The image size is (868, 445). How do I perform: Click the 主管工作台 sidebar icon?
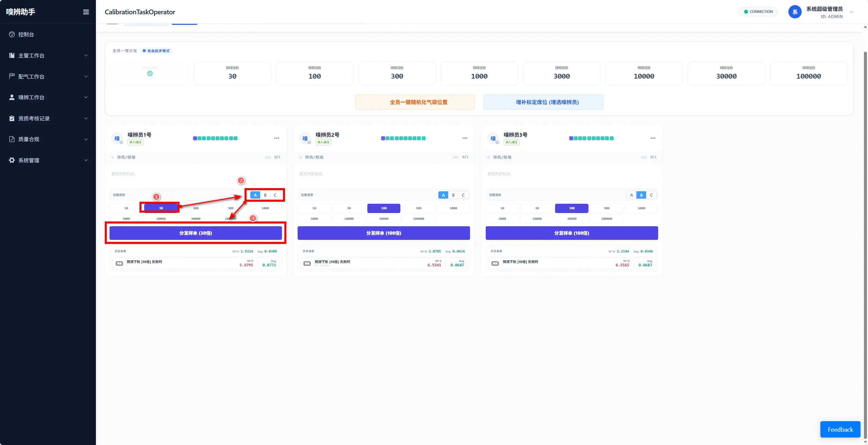tap(12, 55)
